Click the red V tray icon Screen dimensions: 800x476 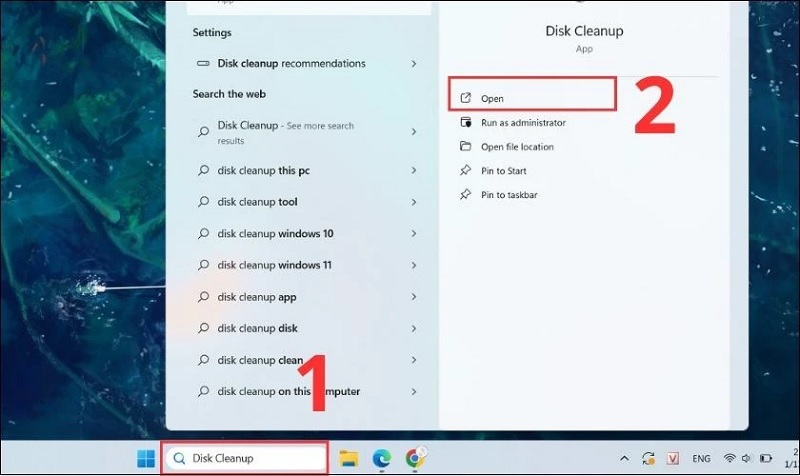click(675, 458)
